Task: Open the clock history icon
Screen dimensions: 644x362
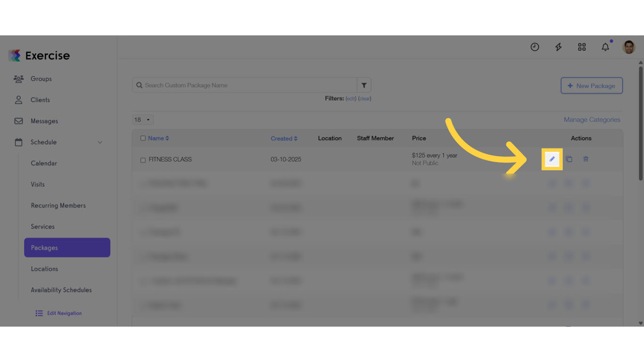Action: 535,47
